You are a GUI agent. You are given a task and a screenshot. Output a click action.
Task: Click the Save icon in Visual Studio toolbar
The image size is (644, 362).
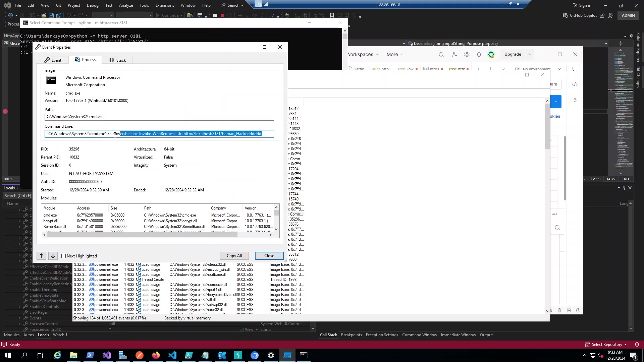pos(51,15)
